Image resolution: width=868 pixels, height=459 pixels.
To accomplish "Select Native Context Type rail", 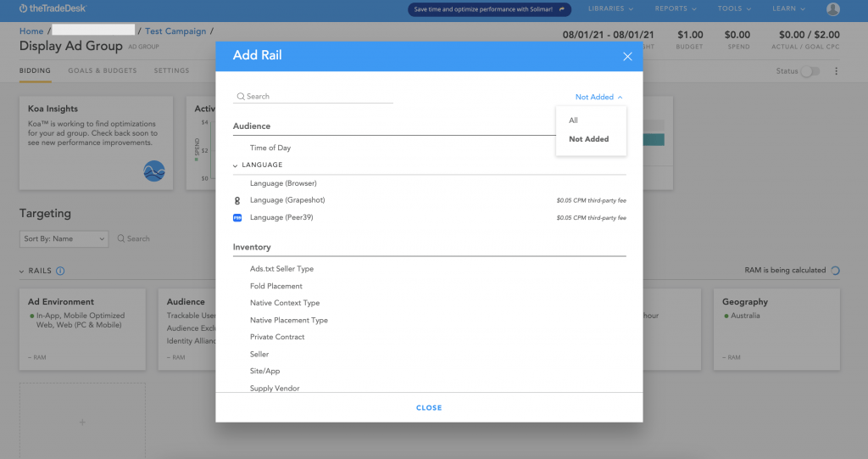I will 285,303.
